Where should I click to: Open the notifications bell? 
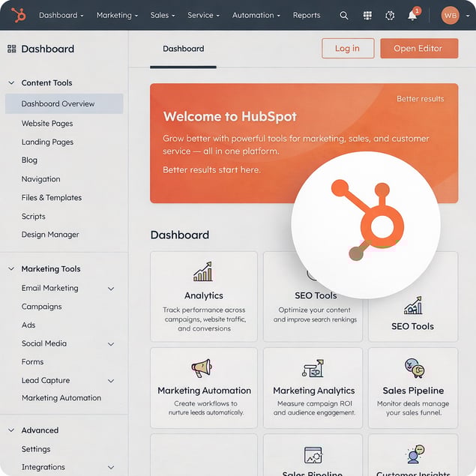pos(412,16)
